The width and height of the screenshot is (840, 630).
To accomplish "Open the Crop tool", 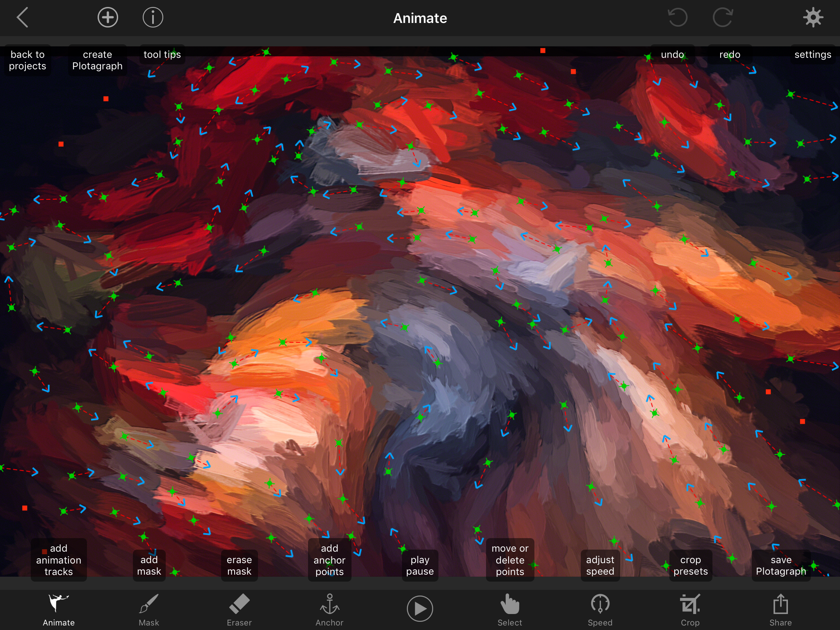I will [690, 610].
